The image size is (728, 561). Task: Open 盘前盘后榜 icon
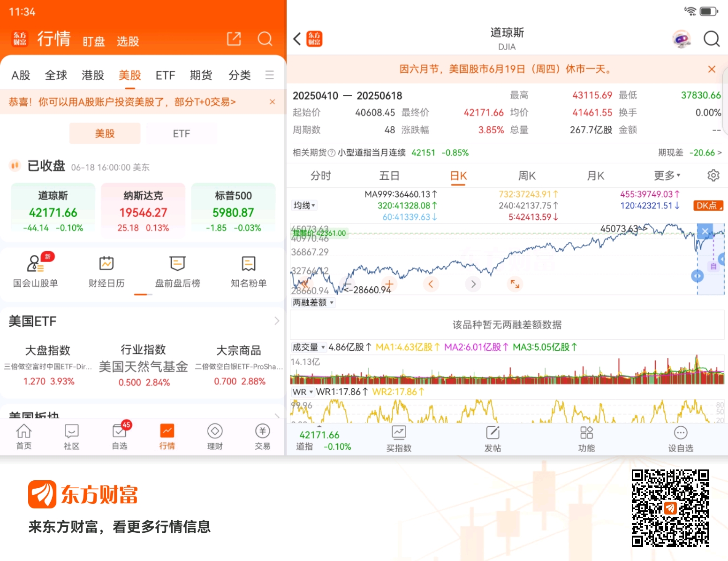pos(178,263)
